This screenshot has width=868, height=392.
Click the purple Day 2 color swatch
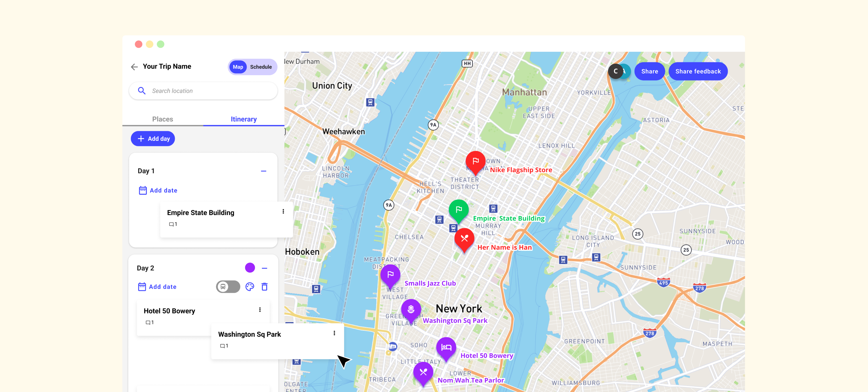pos(250,268)
